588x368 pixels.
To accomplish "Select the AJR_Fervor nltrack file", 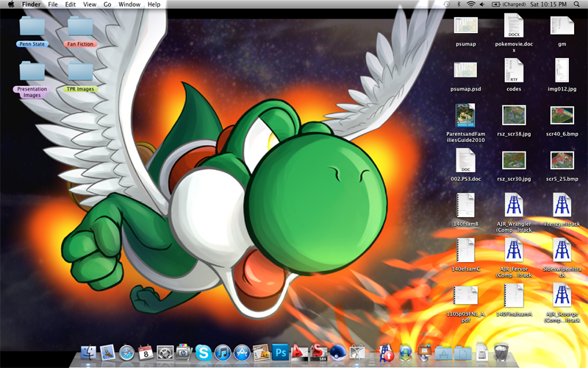I will coord(514,258).
